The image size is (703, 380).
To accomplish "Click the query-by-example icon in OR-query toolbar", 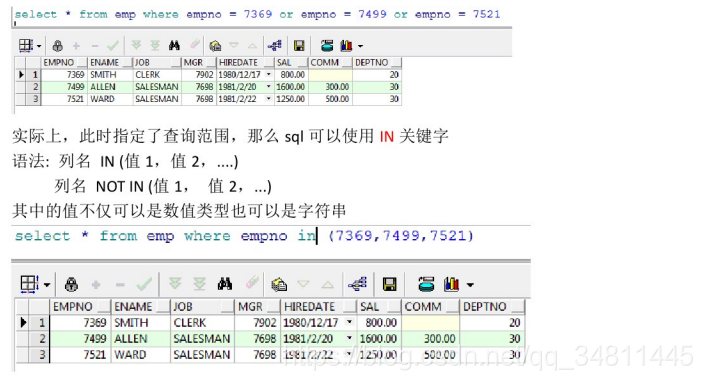I will click(x=215, y=46).
